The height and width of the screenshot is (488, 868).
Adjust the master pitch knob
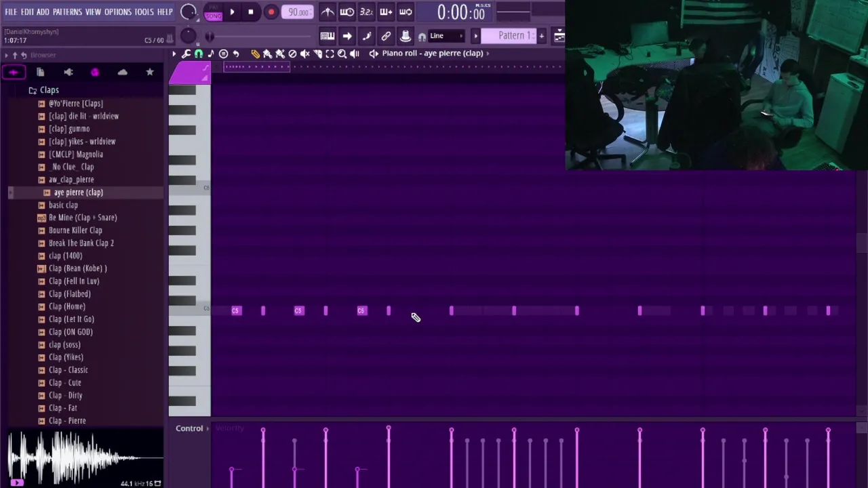[x=189, y=36]
